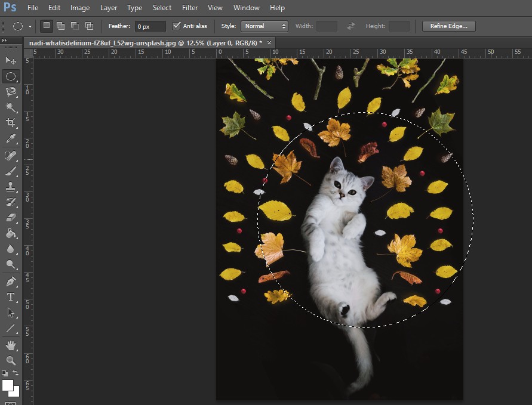Image resolution: width=532 pixels, height=405 pixels.
Task: Choose New Selection mode
Action: (x=47, y=26)
